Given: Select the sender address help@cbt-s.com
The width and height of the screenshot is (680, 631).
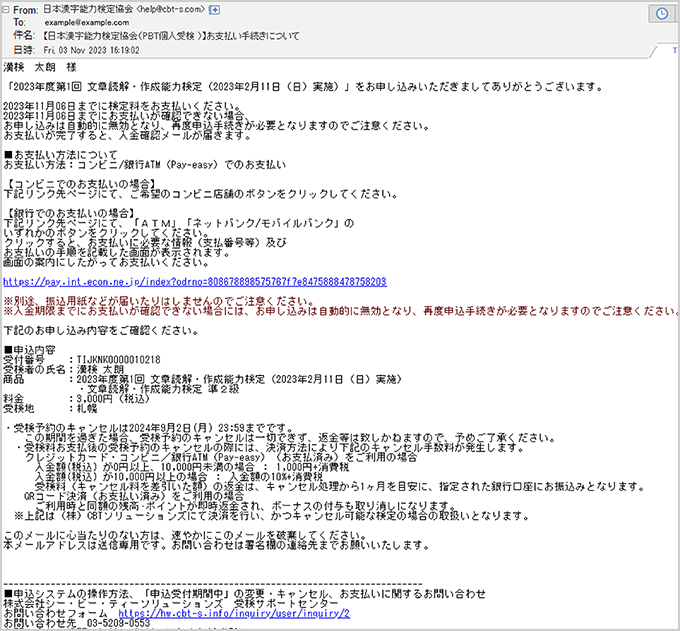Looking at the screenshot, I should 171,9.
